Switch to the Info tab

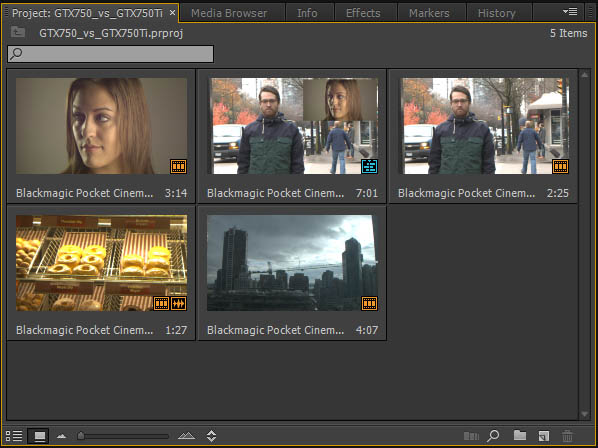click(x=307, y=13)
